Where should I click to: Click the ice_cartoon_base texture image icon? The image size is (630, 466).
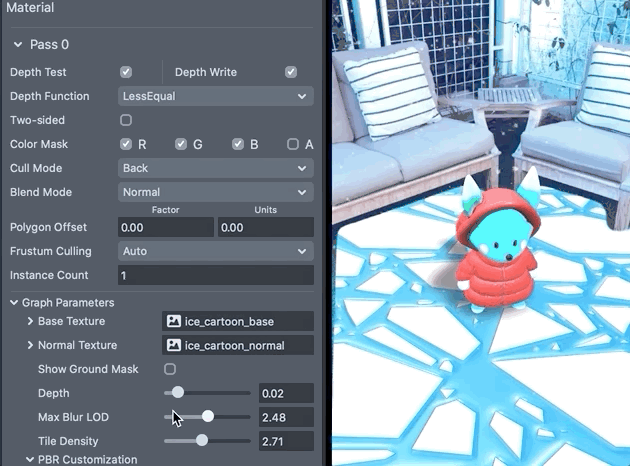click(174, 321)
